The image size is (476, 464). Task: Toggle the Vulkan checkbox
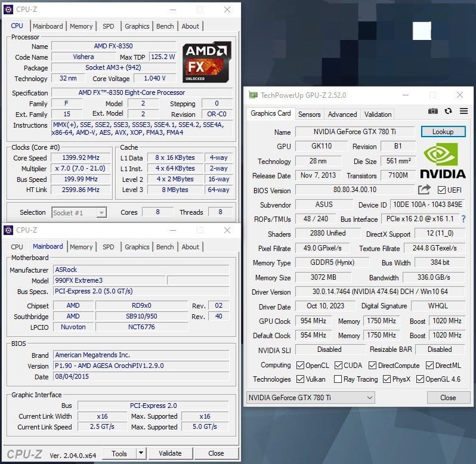[x=300, y=379]
